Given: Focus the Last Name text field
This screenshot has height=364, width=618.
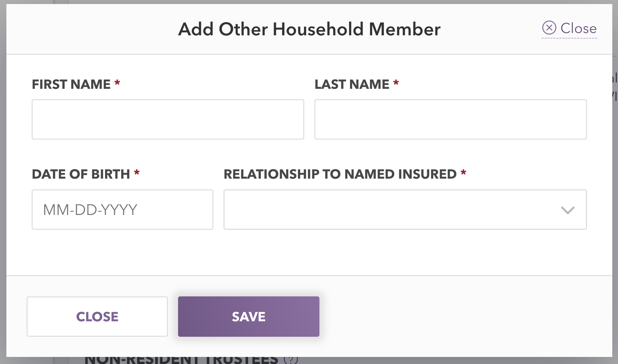Looking at the screenshot, I should pos(451,119).
